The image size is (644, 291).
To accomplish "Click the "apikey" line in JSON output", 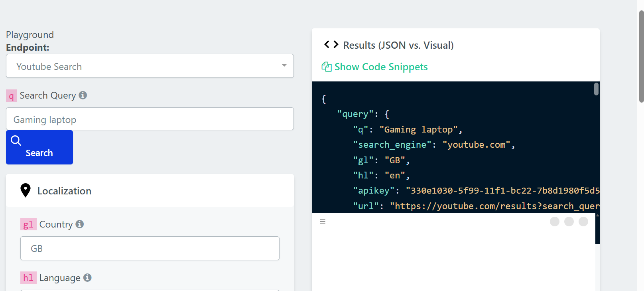I will (476, 190).
